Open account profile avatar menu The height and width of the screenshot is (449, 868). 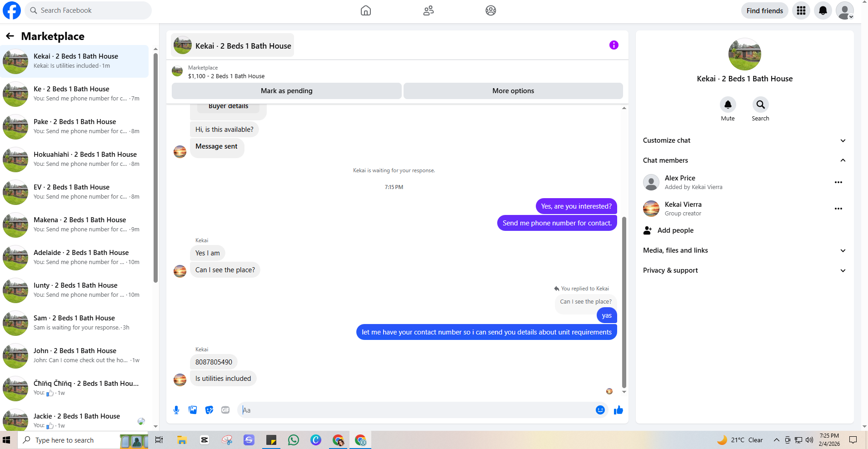coord(845,10)
